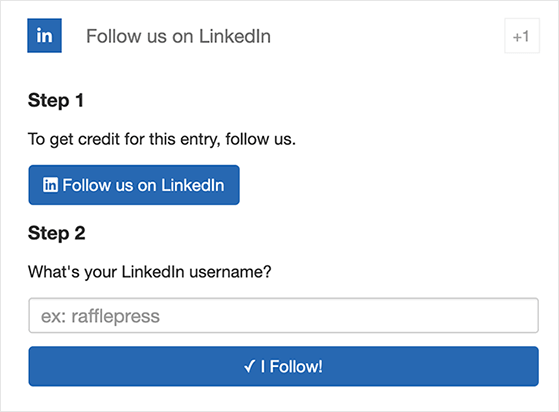Click the blue Follow us on LinkedIn button
559x412 pixels.
(x=134, y=185)
